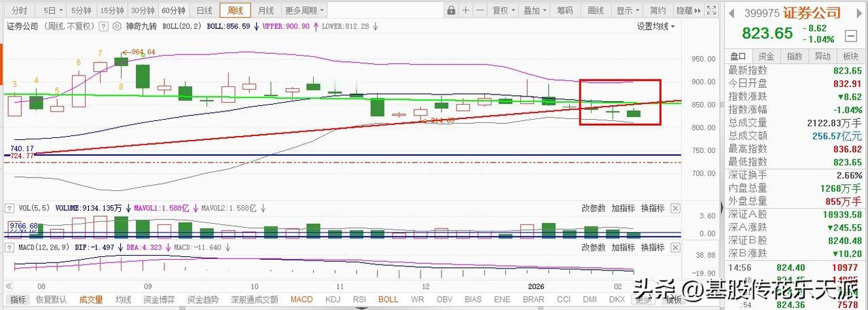Screen dimensions: 868x310
Task: Close the VOL indicator panel
Action: click(x=675, y=209)
